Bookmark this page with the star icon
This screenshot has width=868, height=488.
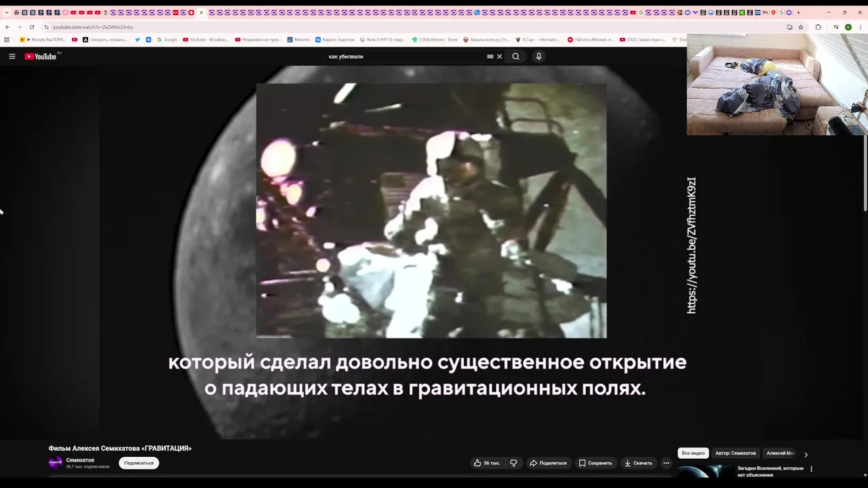click(801, 27)
